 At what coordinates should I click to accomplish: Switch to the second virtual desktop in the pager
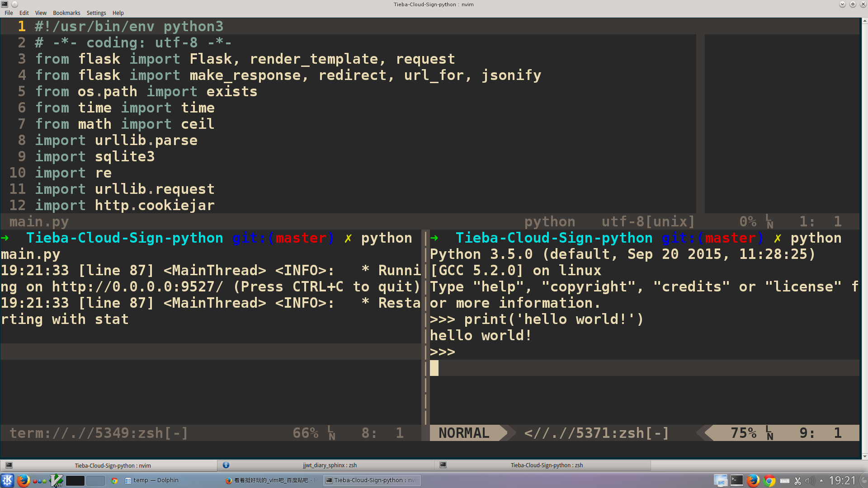click(x=95, y=480)
